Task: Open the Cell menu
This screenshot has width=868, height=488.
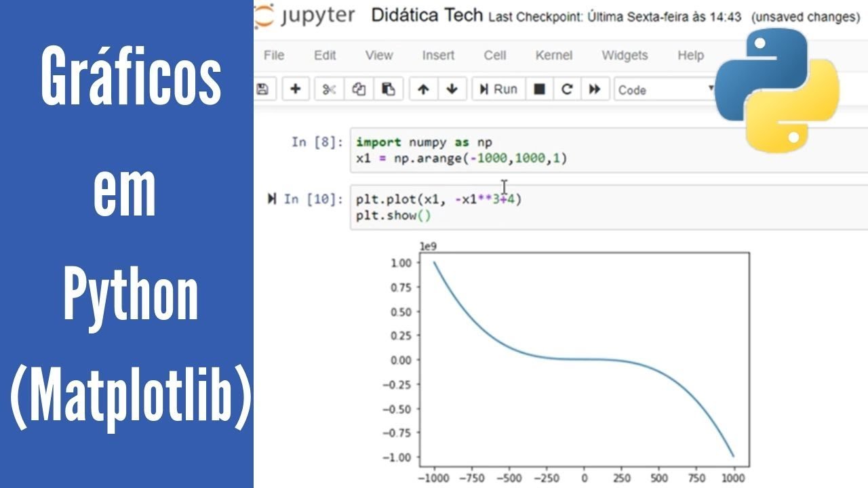Action: tap(495, 56)
